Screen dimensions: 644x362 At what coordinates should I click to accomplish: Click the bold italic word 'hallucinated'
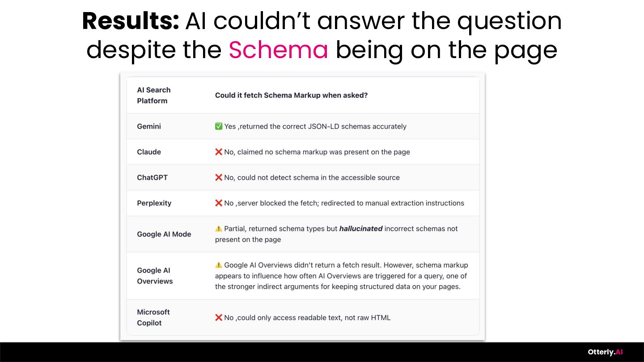tap(360, 228)
